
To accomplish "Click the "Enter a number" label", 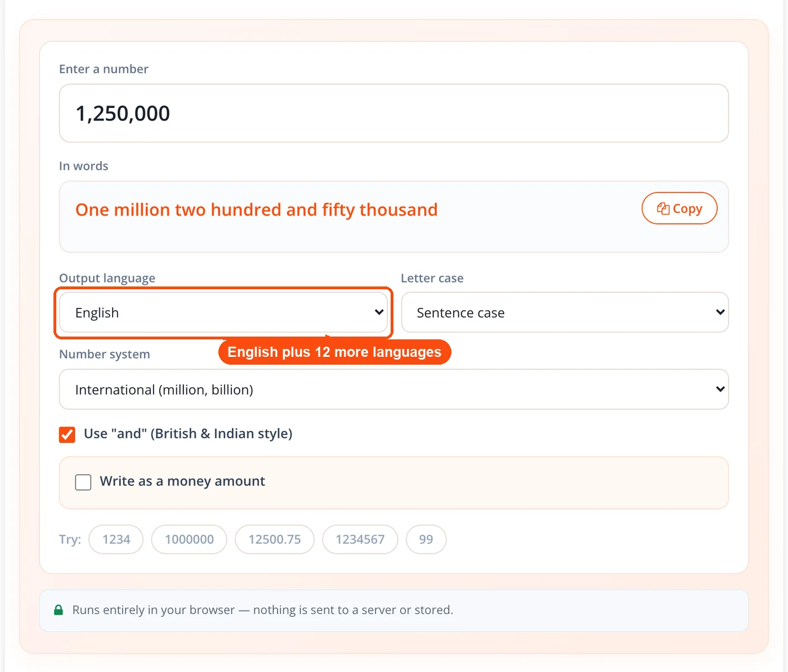I will [104, 69].
